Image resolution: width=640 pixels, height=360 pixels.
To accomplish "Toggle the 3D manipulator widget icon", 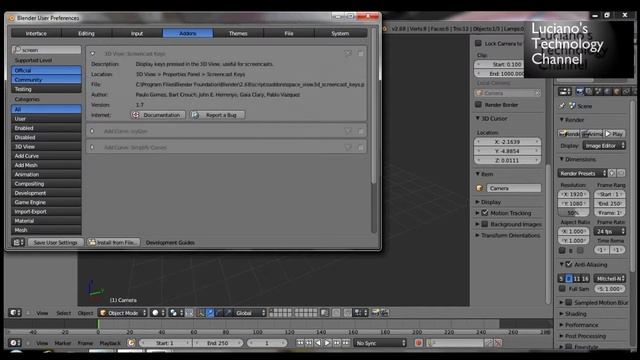I will coord(200,313).
